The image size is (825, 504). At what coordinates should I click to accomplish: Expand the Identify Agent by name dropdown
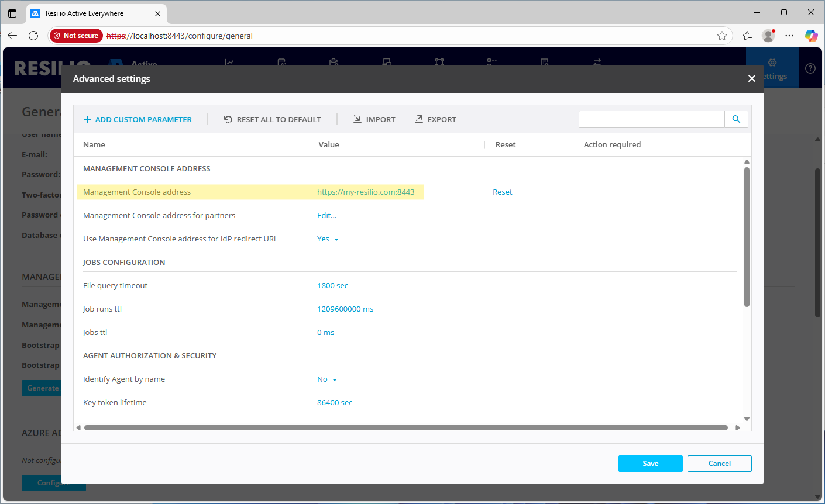pyautogui.click(x=327, y=379)
